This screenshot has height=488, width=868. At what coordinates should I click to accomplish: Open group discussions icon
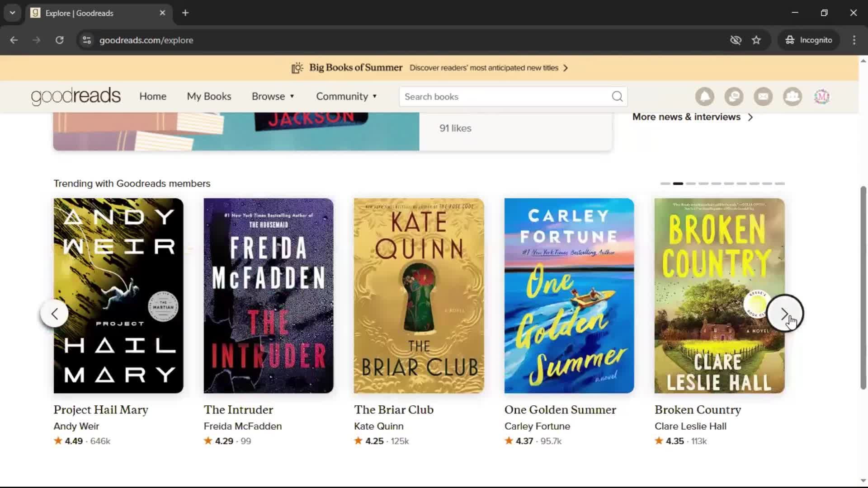734,97
